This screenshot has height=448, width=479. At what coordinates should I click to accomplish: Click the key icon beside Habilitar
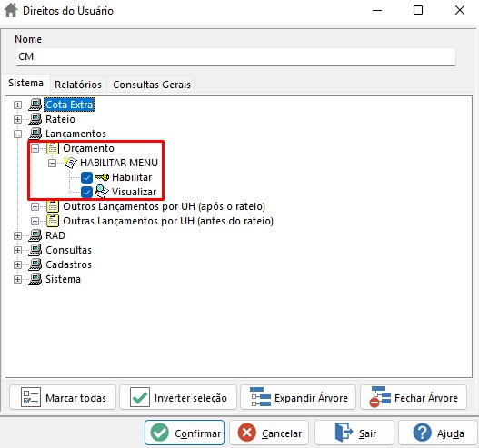coord(102,177)
